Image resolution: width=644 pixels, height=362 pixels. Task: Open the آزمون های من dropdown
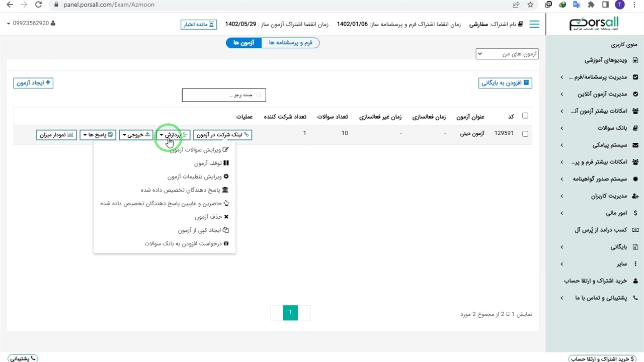[x=507, y=54]
